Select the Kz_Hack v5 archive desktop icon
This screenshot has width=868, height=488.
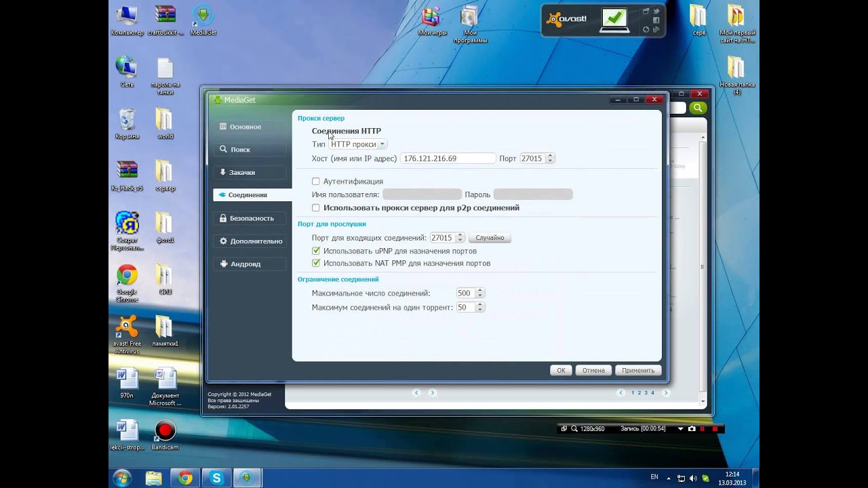pyautogui.click(x=127, y=176)
